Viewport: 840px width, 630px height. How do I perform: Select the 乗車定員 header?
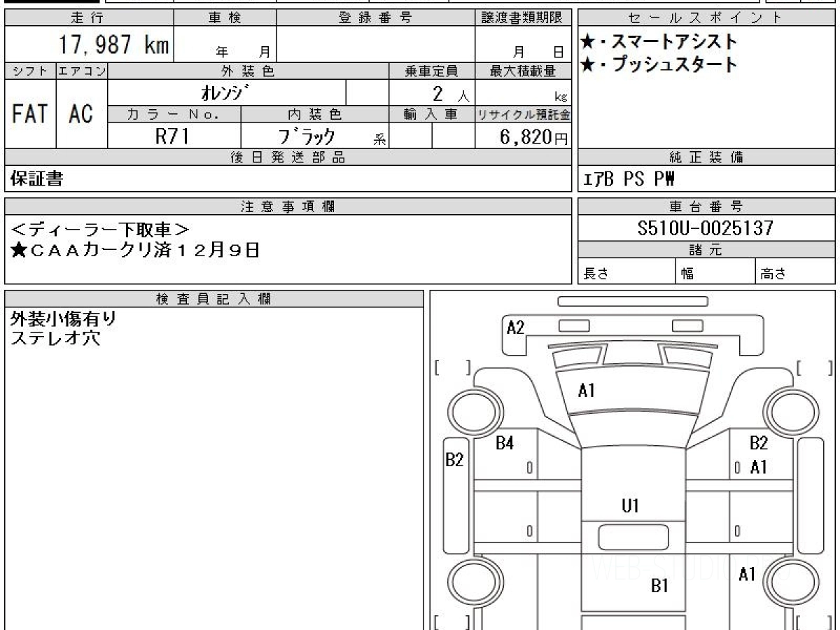click(432, 71)
